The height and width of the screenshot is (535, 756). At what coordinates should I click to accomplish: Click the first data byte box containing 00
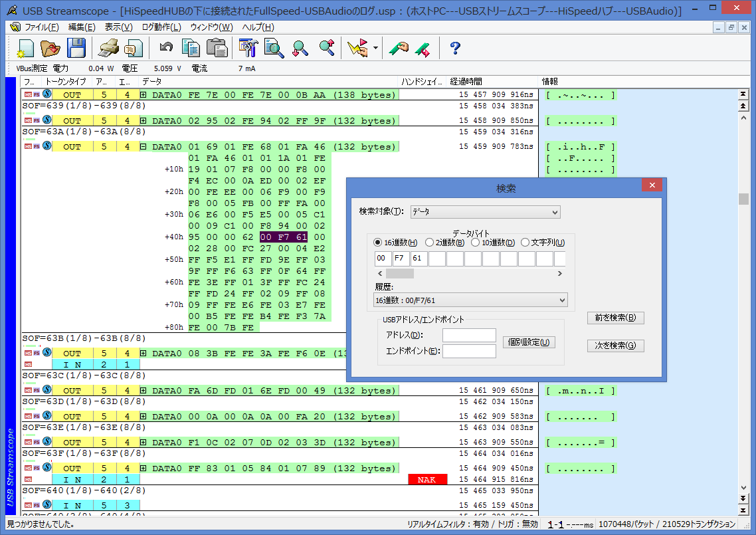pyautogui.click(x=383, y=259)
